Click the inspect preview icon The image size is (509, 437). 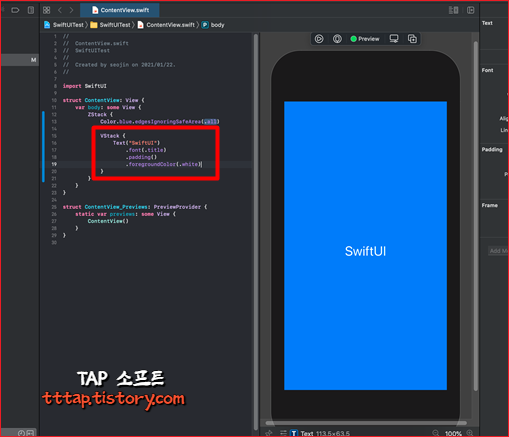click(x=337, y=39)
